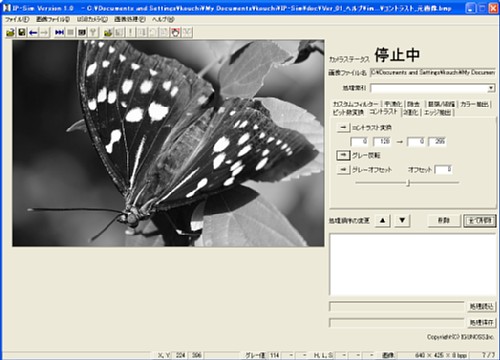
Task: Click the grey square stop icon
Action: (x=71, y=32)
